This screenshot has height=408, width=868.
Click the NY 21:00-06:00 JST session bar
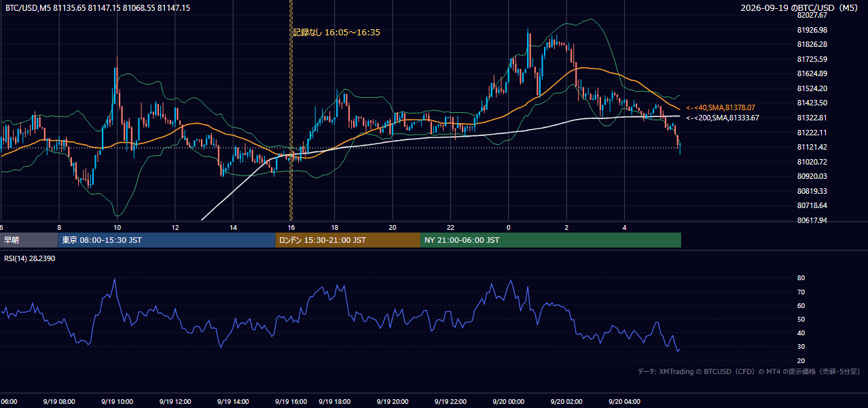(x=551, y=240)
